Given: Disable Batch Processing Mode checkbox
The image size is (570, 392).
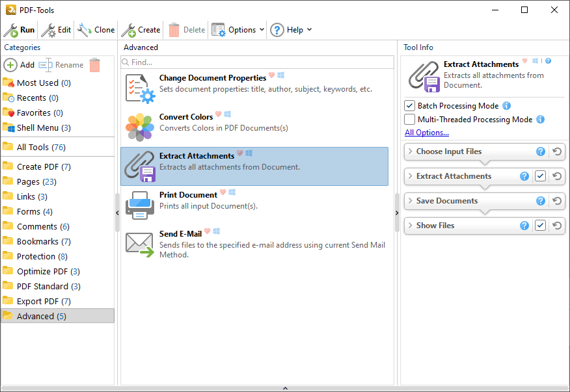Looking at the screenshot, I should point(409,106).
